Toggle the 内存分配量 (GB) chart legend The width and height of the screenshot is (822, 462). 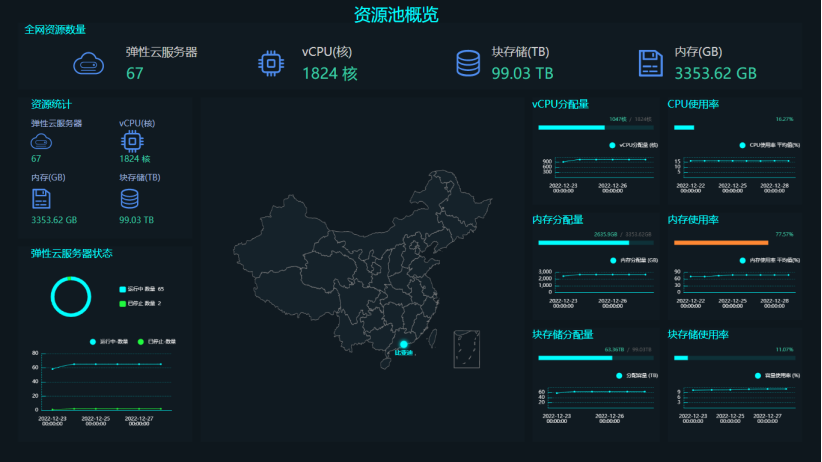[634, 261]
